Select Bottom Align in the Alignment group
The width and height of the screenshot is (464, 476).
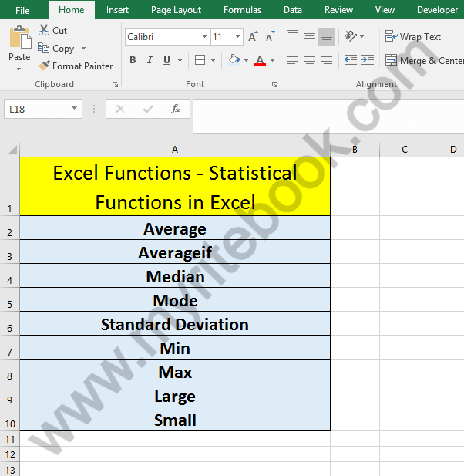point(327,37)
